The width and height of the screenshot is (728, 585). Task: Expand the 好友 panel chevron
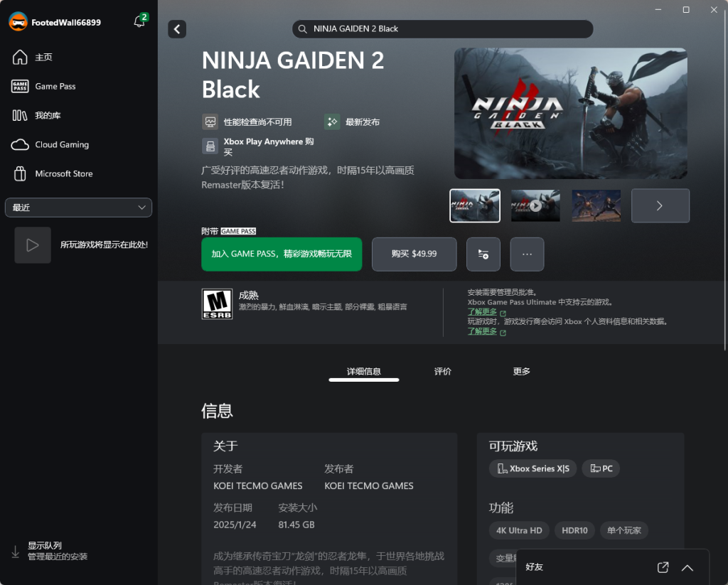click(687, 567)
